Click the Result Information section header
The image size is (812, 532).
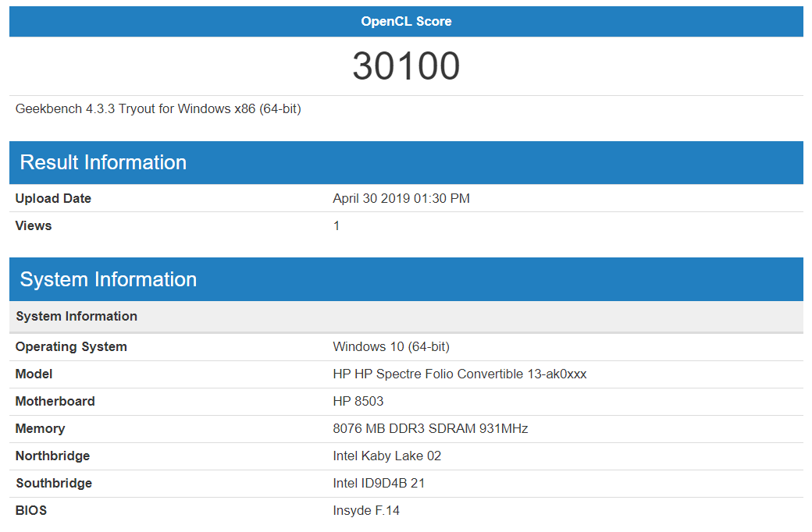tap(406, 162)
